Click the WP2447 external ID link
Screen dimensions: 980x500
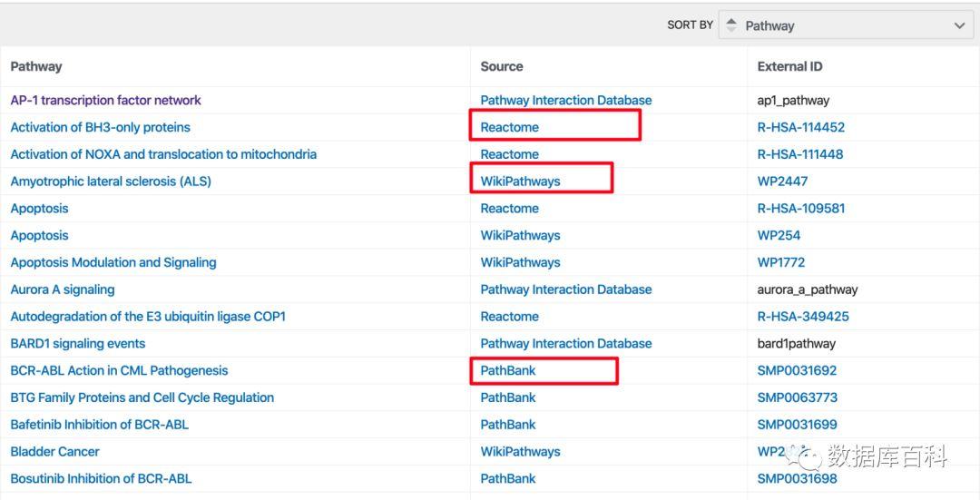click(782, 181)
